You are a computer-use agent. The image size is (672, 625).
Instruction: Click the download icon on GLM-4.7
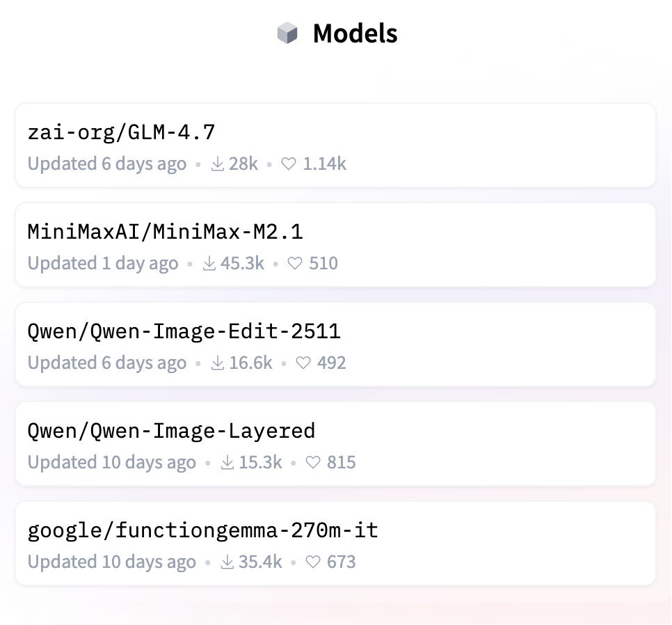218,164
